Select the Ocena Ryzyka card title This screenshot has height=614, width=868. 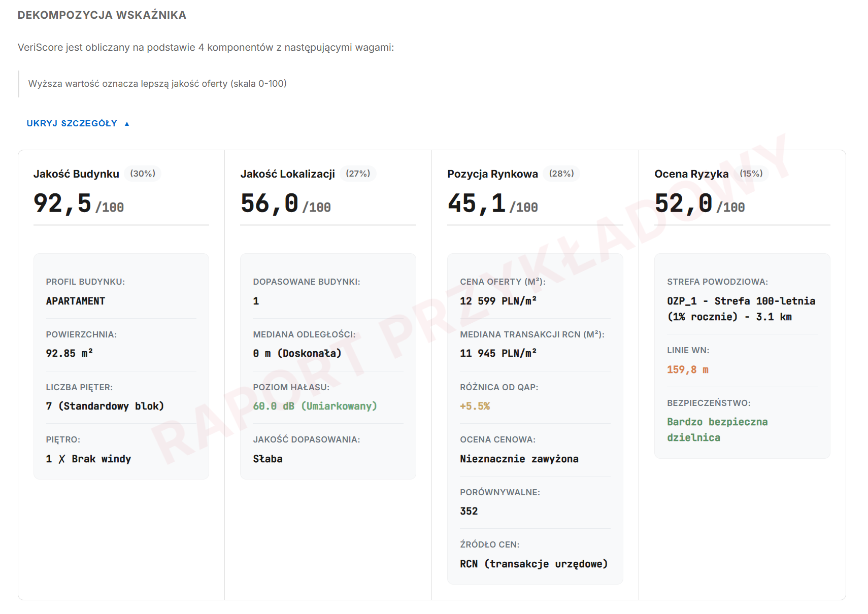(691, 174)
